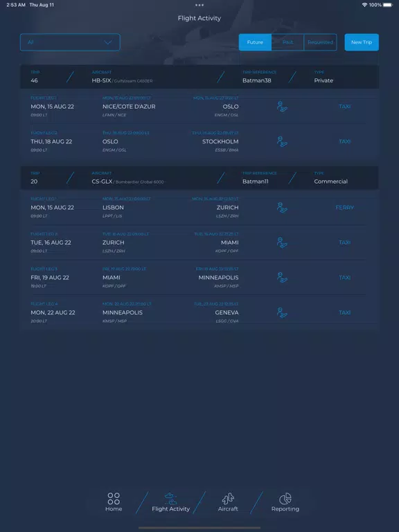Image resolution: width=399 pixels, height=532 pixels.
Task: Select departure LISBON
Action: click(x=113, y=207)
